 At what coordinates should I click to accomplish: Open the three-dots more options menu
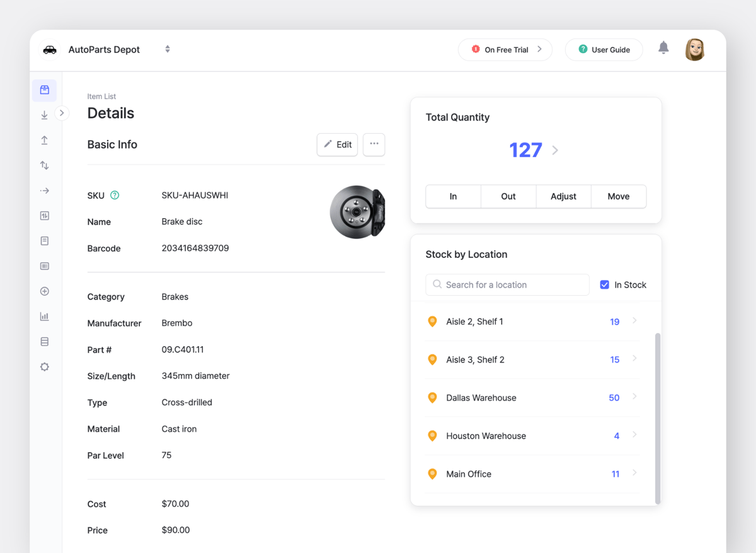click(374, 144)
